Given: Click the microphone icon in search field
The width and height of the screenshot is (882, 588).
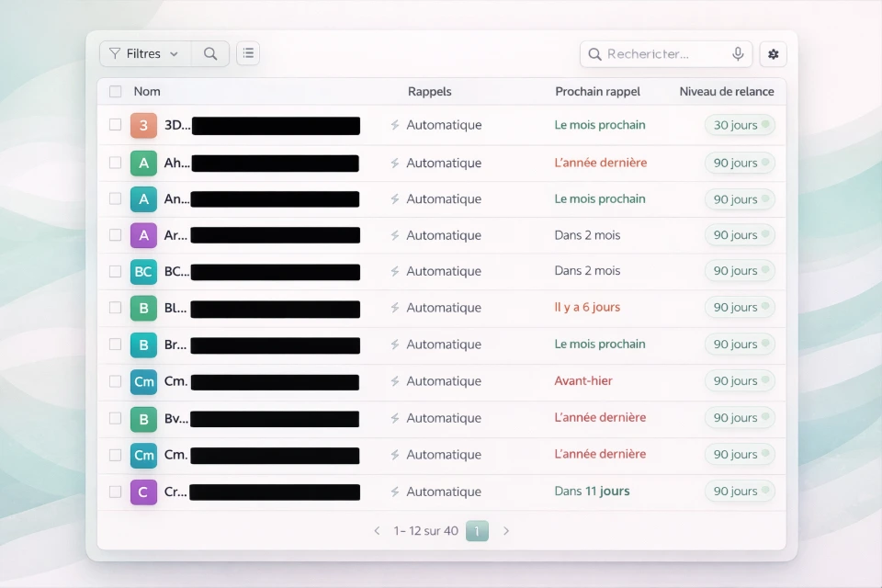Looking at the screenshot, I should 738,54.
